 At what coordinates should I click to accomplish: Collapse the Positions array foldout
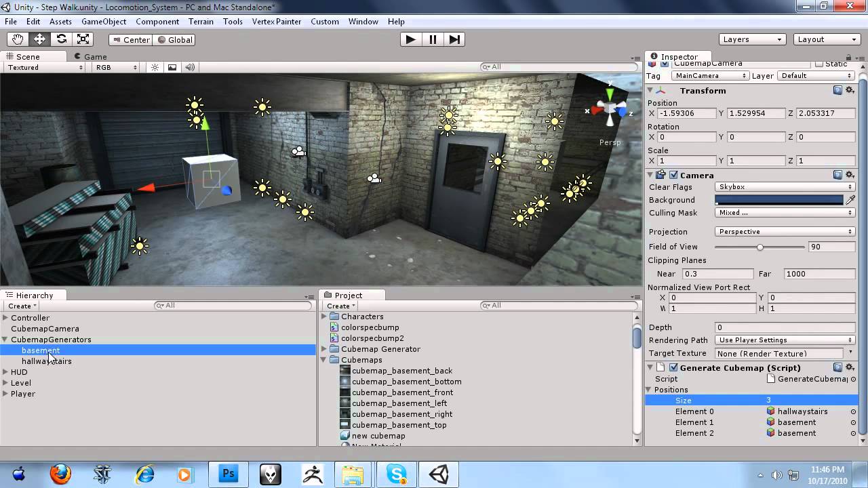point(650,390)
